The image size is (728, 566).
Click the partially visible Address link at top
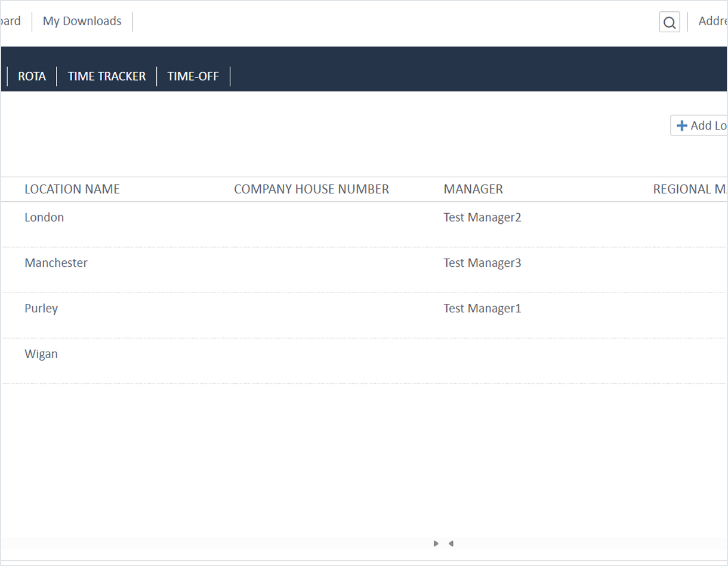coord(712,21)
